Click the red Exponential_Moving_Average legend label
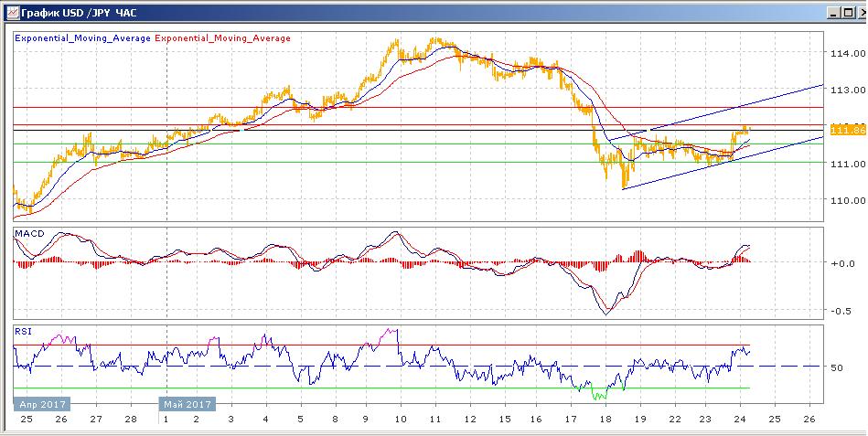The height and width of the screenshot is (436, 868). 223,38
